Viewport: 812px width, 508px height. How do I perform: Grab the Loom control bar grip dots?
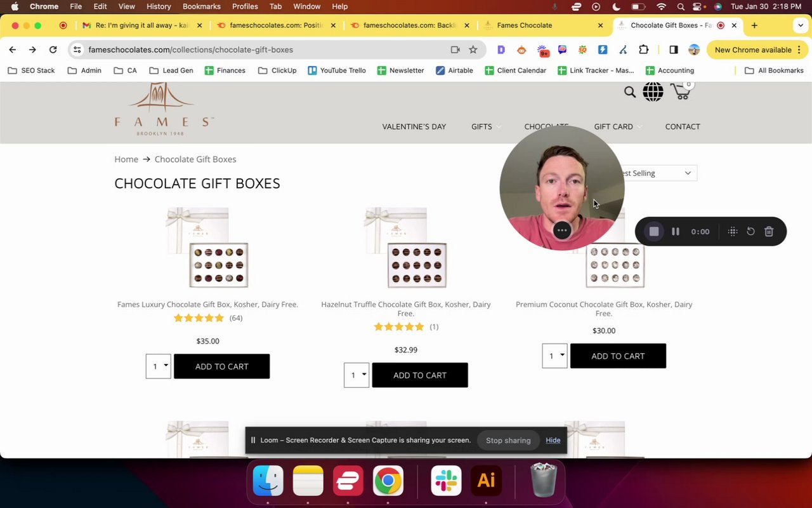click(733, 232)
